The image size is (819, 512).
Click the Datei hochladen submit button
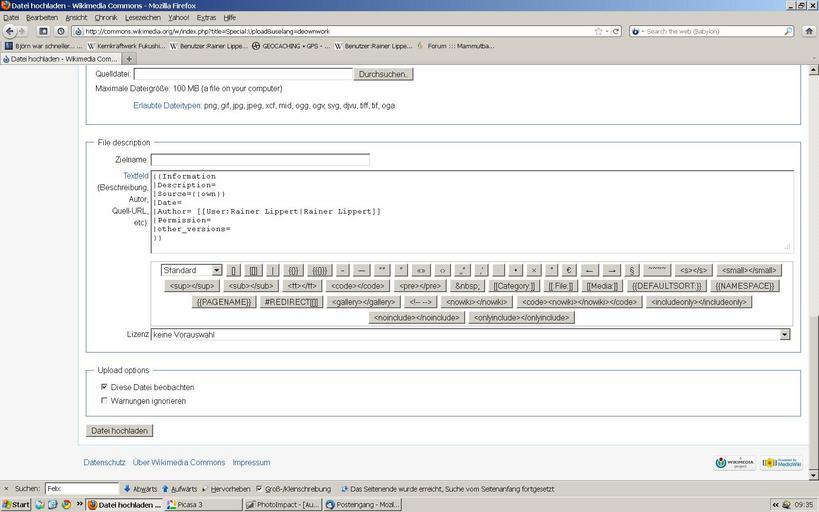(120, 430)
